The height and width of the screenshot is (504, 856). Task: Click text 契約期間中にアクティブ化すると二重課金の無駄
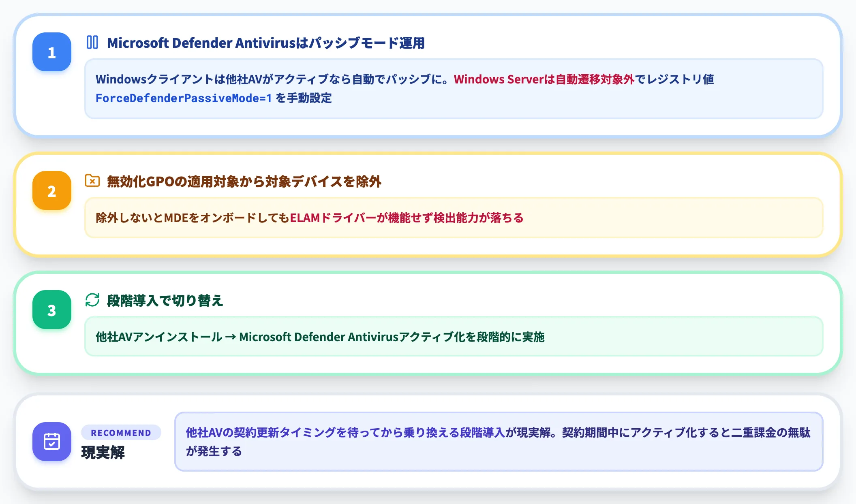click(686, 432)
